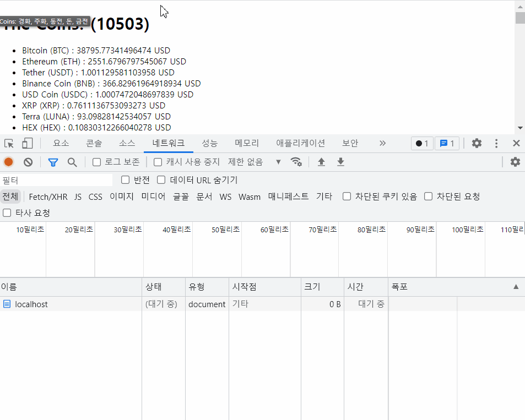Image resolution: width=525 pixels, height=420 pixels.
Task: Filter requests by WS
Action: (x=225, y=197)
